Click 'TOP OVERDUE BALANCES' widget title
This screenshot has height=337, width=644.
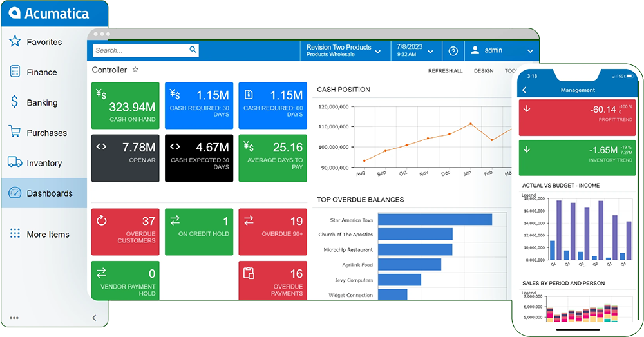[x=360, y=200]
